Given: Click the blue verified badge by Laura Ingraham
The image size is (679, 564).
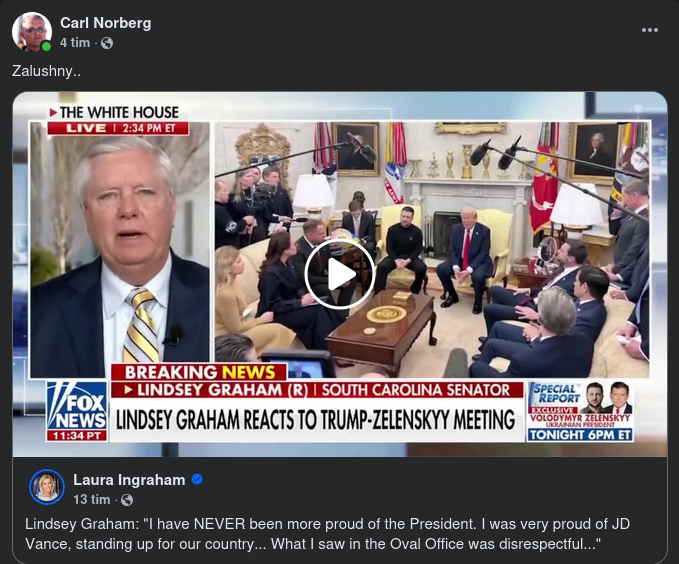Looking at the screenshot, I should [x=197, y=480].
